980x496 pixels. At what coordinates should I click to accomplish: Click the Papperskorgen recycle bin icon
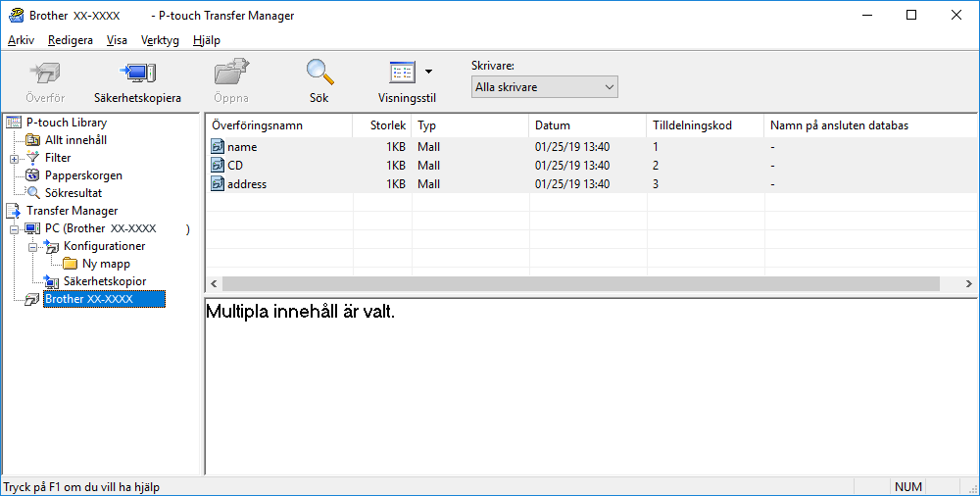pyautogui.click(x=33, y=175)
